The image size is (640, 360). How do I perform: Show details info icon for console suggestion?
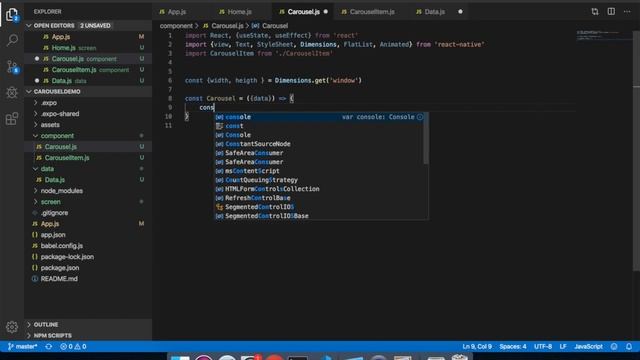click(x=420, y=117)
